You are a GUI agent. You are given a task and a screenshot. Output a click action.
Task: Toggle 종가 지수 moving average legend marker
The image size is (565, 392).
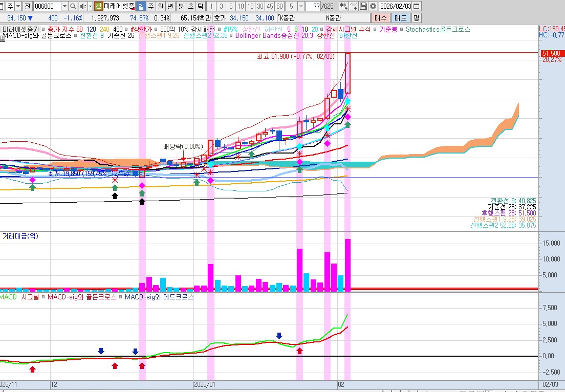point(43,30)
